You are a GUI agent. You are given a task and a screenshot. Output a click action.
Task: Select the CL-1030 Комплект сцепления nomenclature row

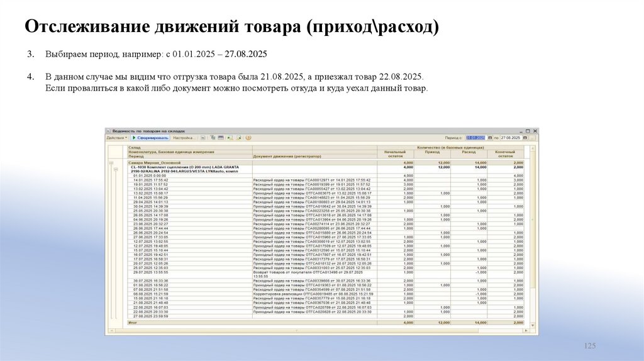coord(326,169)
